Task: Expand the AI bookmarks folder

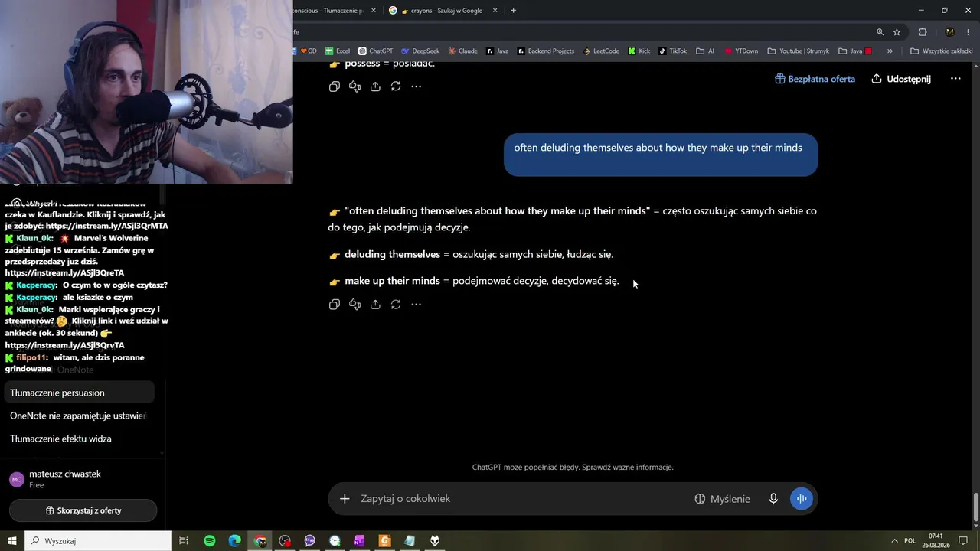Action: click(706, 51)
